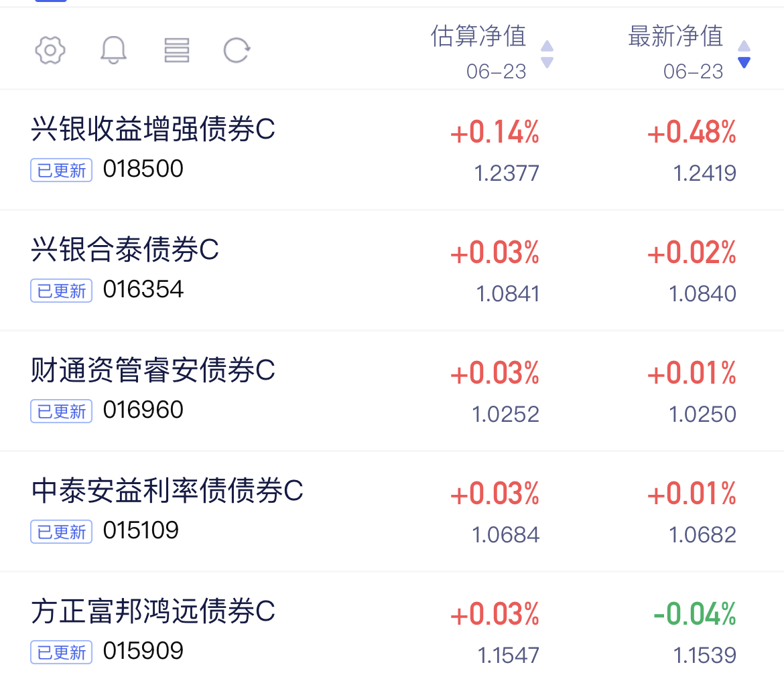This screenshot has height=685, width=784.
Task: Sort by 最新净值 column arrows
Action: (744, 54)
